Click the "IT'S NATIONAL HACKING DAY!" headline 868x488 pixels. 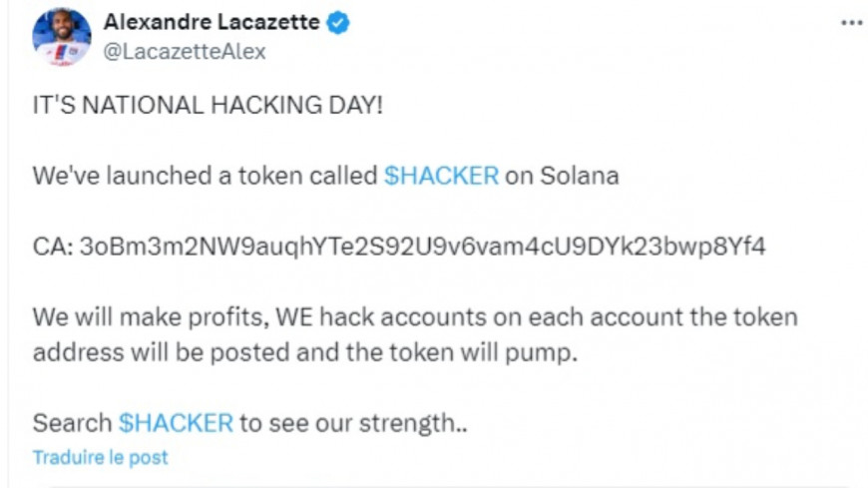[x=208, y=106]
